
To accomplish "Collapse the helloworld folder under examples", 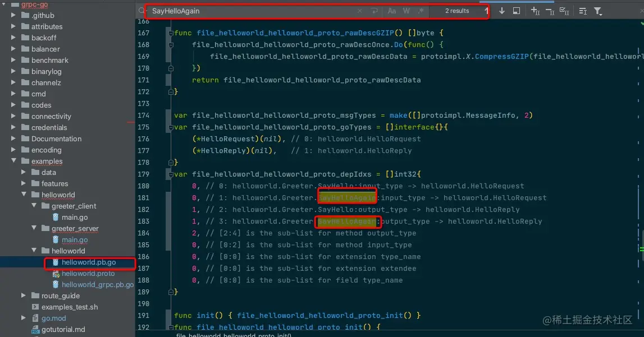I will point(24,195).
